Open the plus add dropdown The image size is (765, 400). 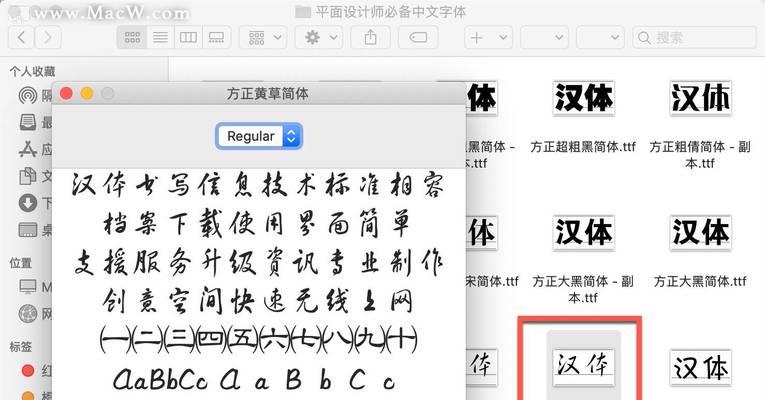(488, 38)
